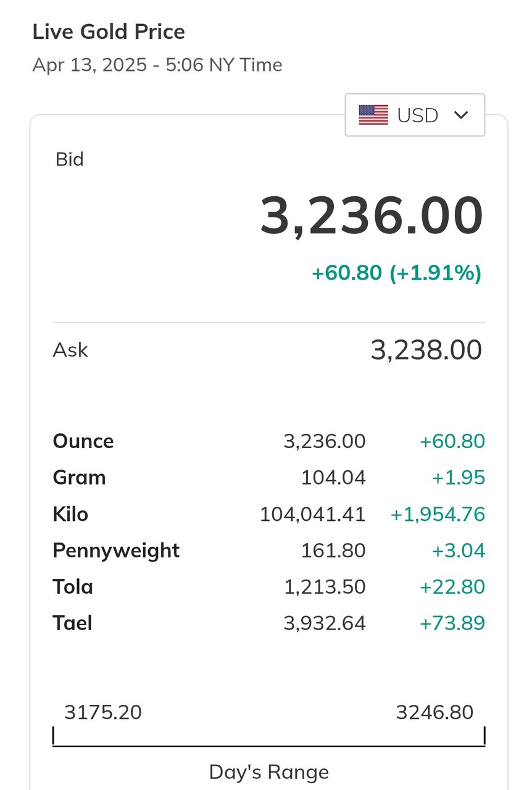Click the Bid label

click(x=69, y=159)
